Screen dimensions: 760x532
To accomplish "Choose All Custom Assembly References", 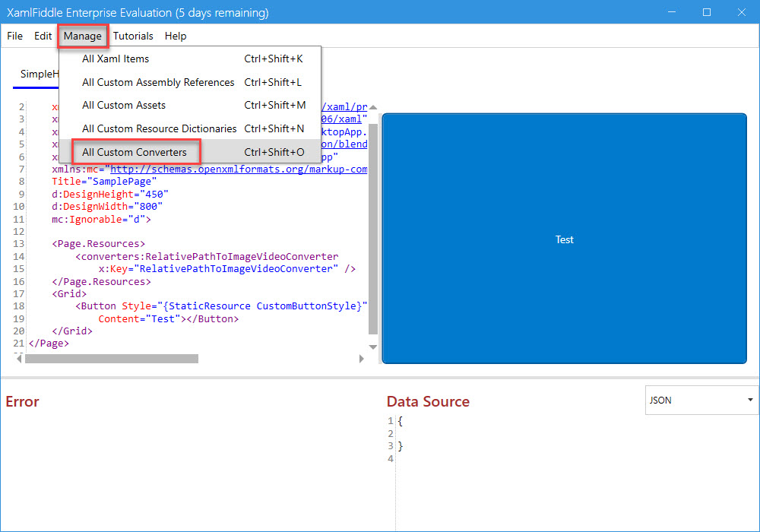I will tap(190, 82).
